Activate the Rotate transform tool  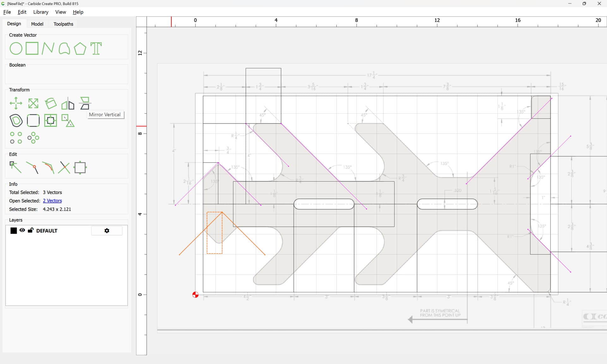tap(51, 103)
